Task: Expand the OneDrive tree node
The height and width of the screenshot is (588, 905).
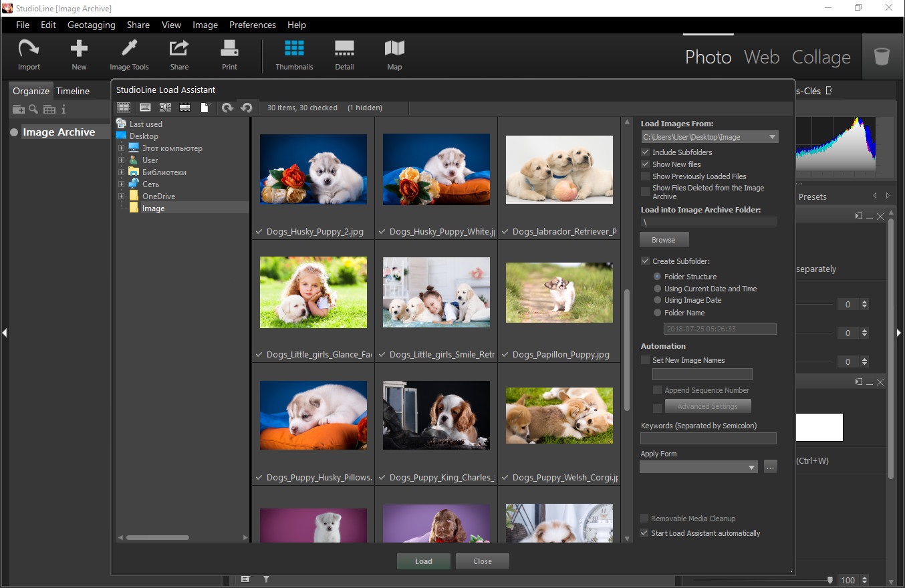Action: 122,196
